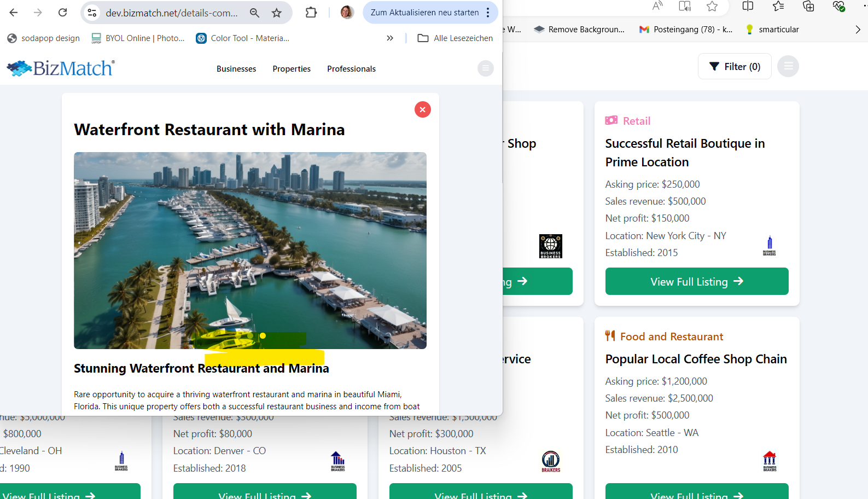
Task: Click the Edge read aloud icon
Action: pyautogui.click(x=657, y=6)
